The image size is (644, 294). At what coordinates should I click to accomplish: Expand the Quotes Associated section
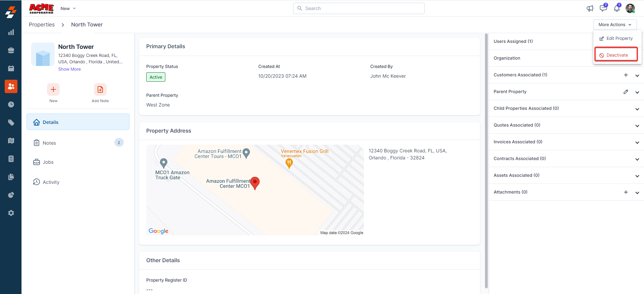tap(637, 126)
